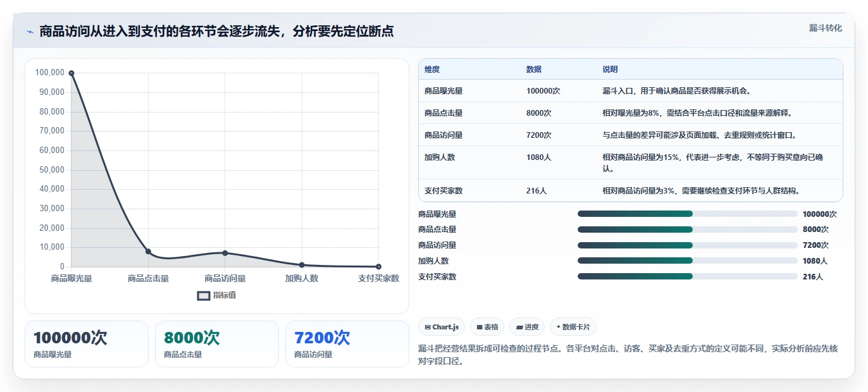
Task: Click the 支付买家数 progress bar
Action: (x=688, y=276)
